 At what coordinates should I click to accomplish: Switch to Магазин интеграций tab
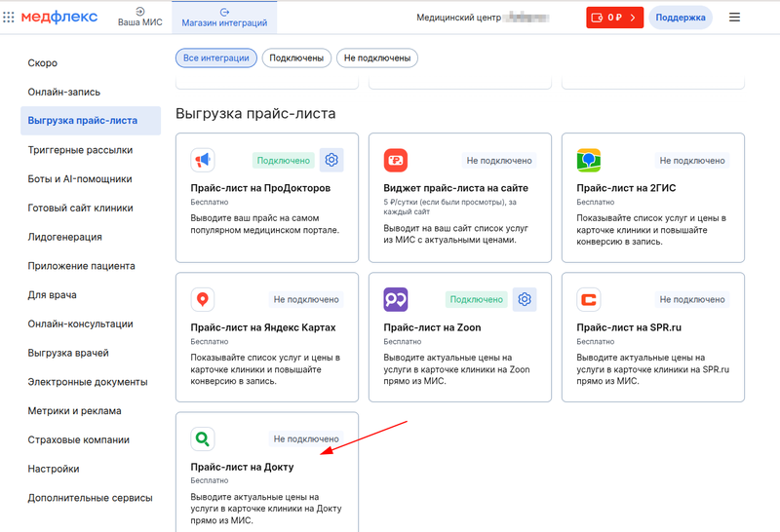point(224,18)
